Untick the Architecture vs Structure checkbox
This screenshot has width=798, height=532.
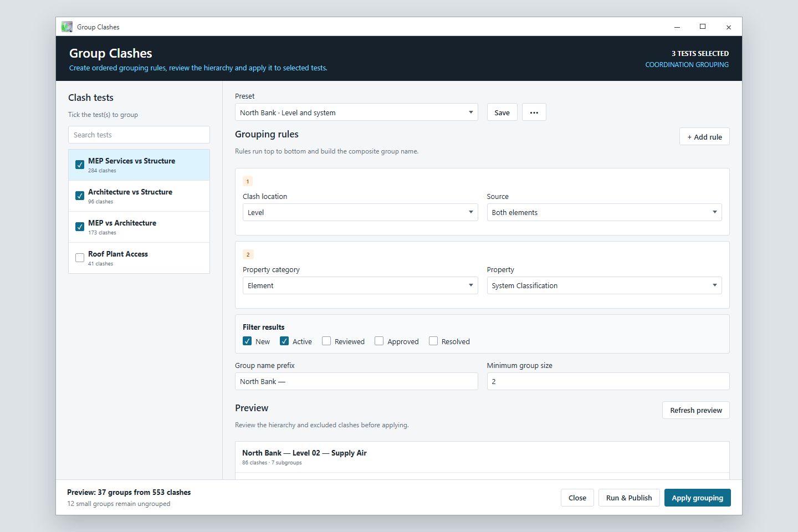(x=80, y=196)
